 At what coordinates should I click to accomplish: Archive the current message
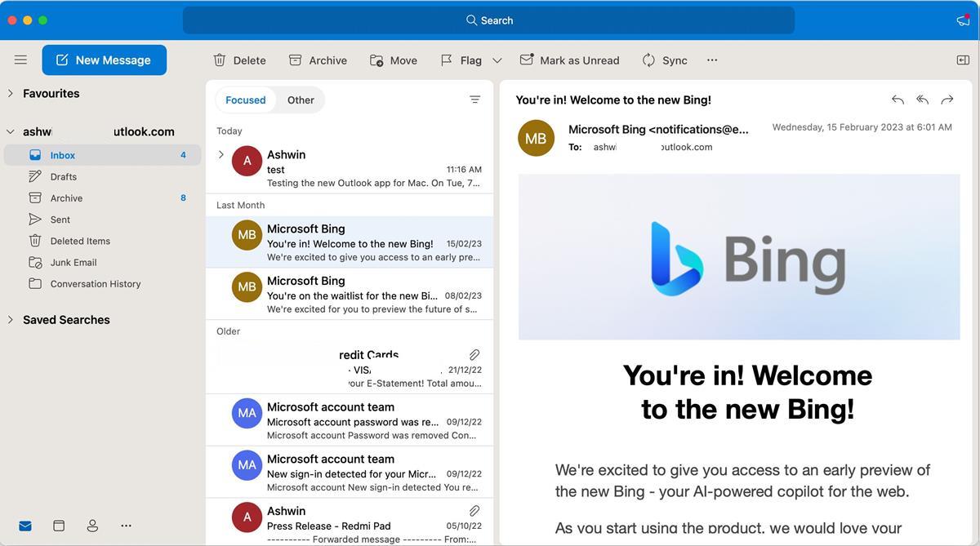pyautogui.click(x=318, y=60)
